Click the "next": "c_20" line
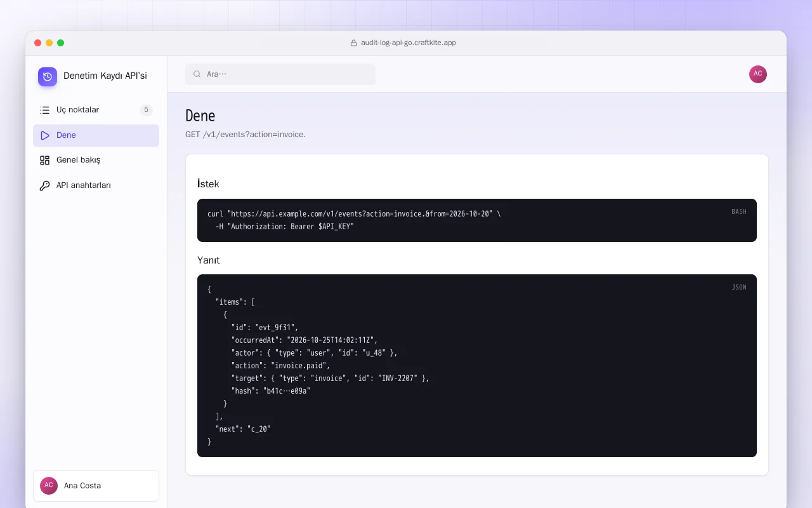 pos(243,429)
